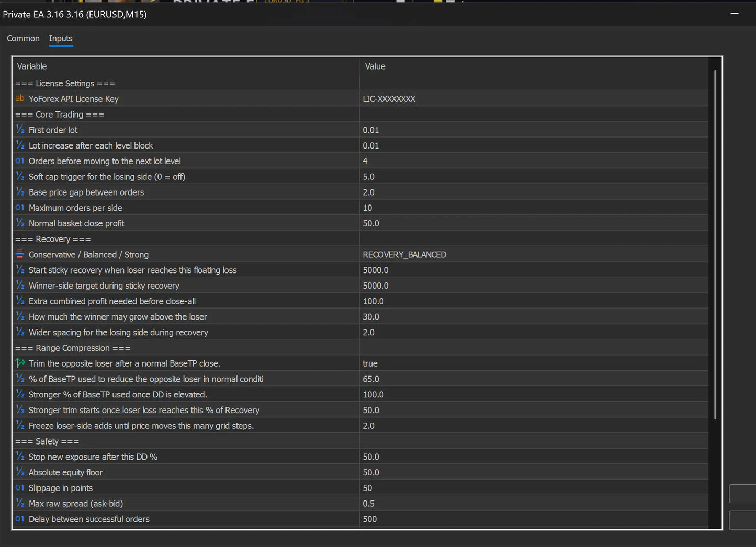Viewport: 756px width, 547px height.
Task: Click icon beside Max raw spread (ask-bid)
Action: pos(20,503)
